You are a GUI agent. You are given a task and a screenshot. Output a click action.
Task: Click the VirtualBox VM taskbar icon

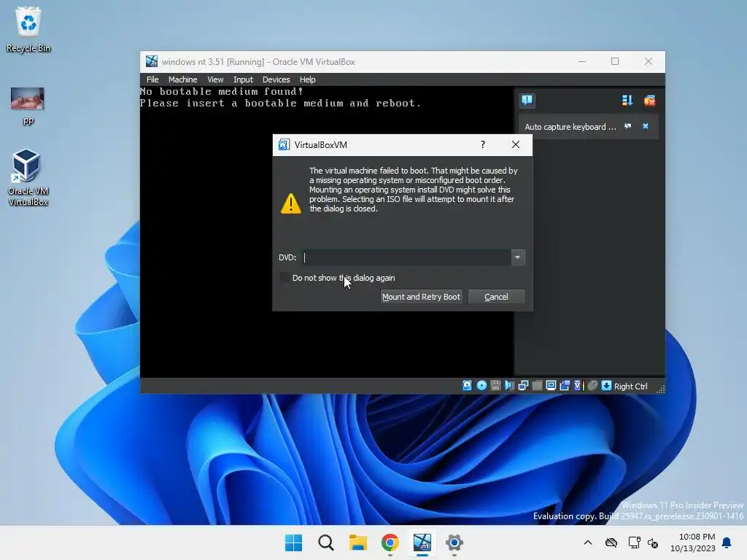(422, 542)
